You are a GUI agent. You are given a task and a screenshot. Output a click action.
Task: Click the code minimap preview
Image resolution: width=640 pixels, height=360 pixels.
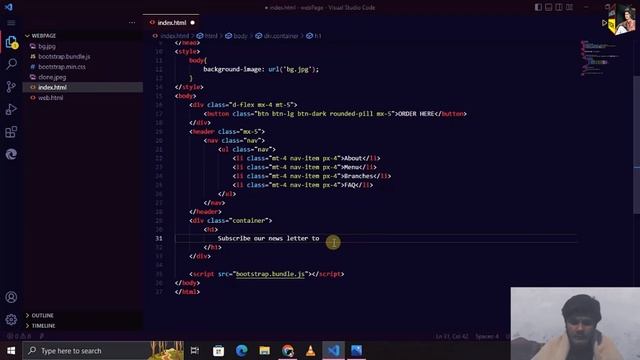[x=601, y=58]
